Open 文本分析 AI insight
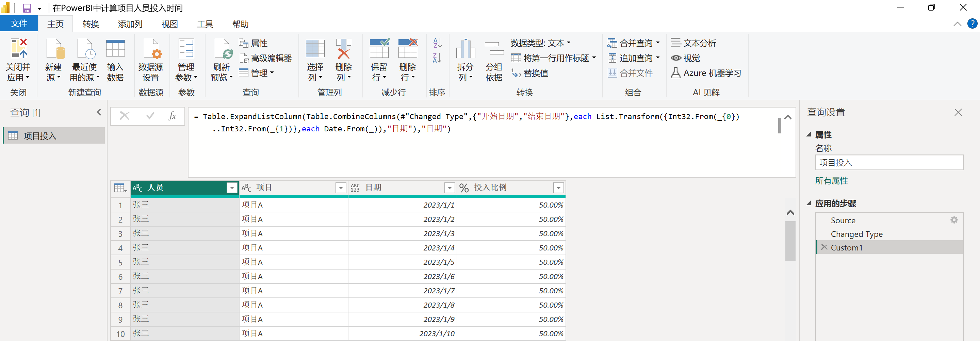The width and height of the screenshot is (980, 341). (x=693, y=43)
